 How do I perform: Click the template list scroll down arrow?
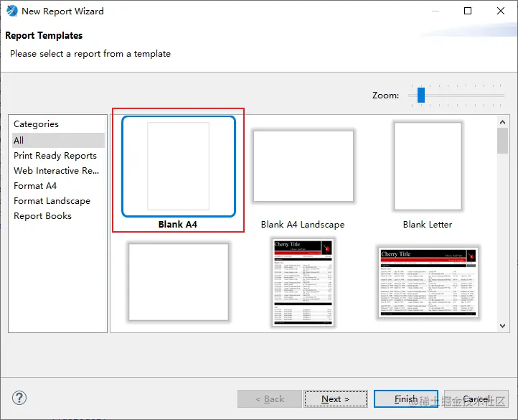pos(502,325)
